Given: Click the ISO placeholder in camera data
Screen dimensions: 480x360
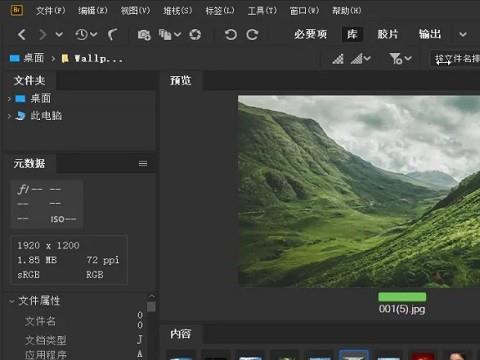Looking at the screenshot, I should tap(63, 219).
